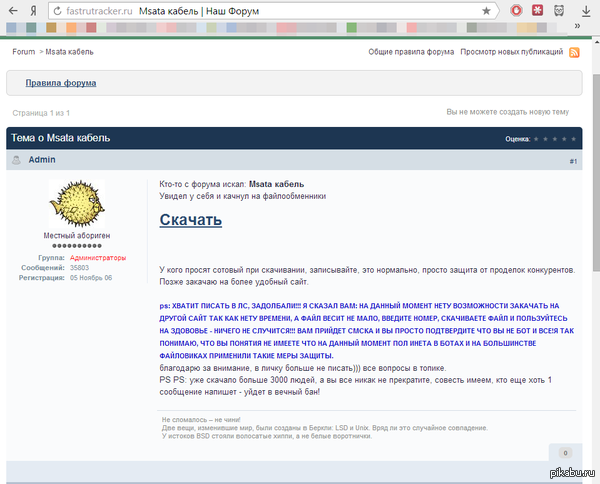Screen dimensions: 600x484
Task: Click the Yandex 'Я' home icon
Action: 34,10
